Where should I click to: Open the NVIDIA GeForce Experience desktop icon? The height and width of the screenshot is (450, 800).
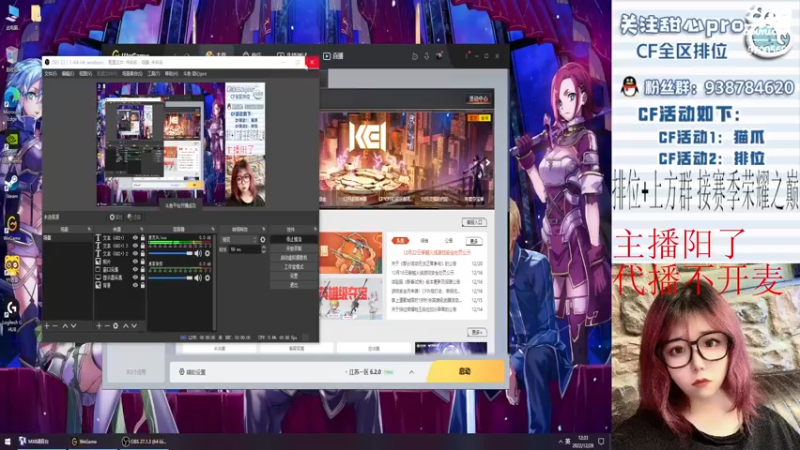coord(12,145)
